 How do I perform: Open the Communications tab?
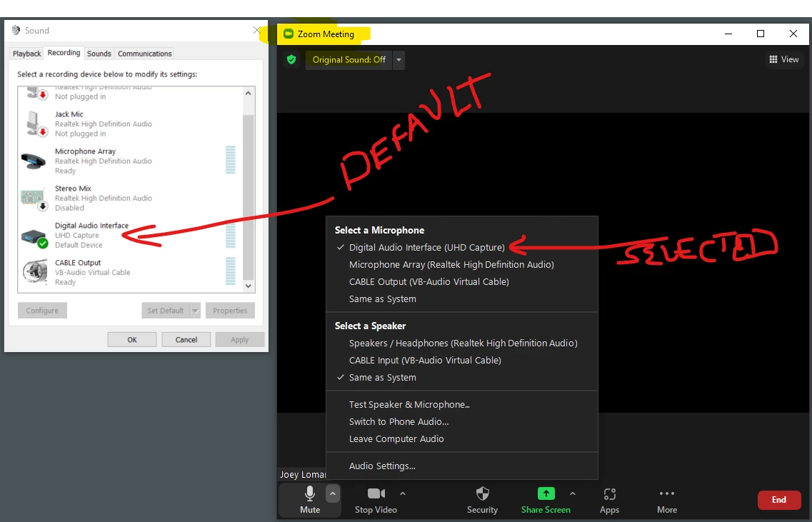pyautogui.click(x=144, y=54)
